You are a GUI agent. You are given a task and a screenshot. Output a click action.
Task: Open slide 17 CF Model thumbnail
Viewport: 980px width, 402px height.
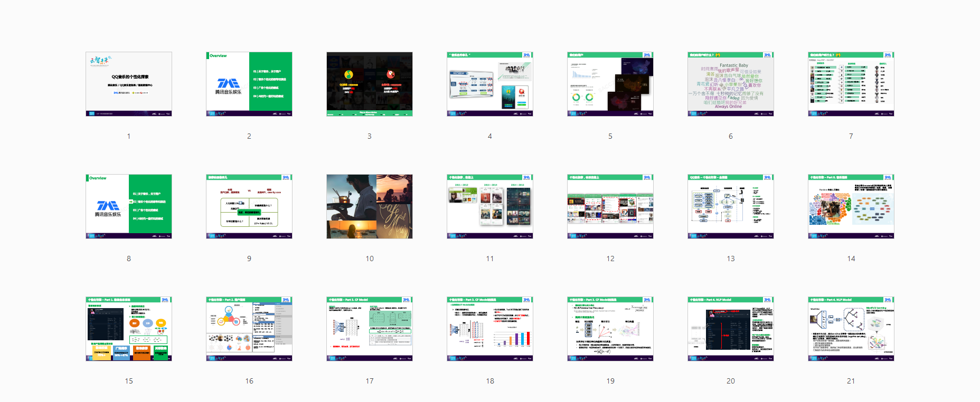370,329
